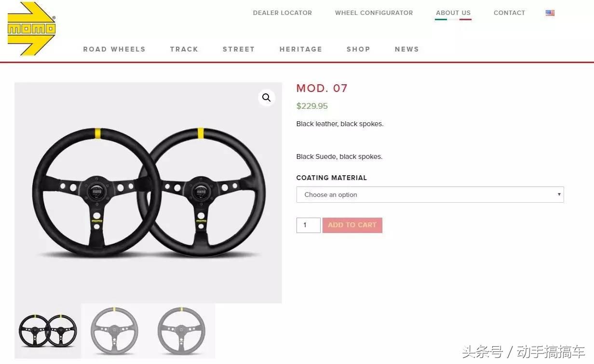Click the MOMO yellow arrow logo
The width and height of the screenshot is (594, 364).
pos(32,29)
